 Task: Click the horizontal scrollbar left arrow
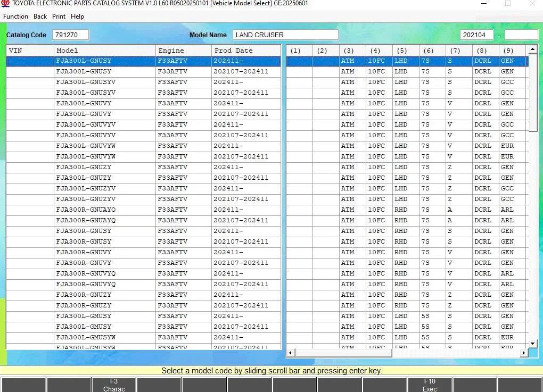[290, 353]
